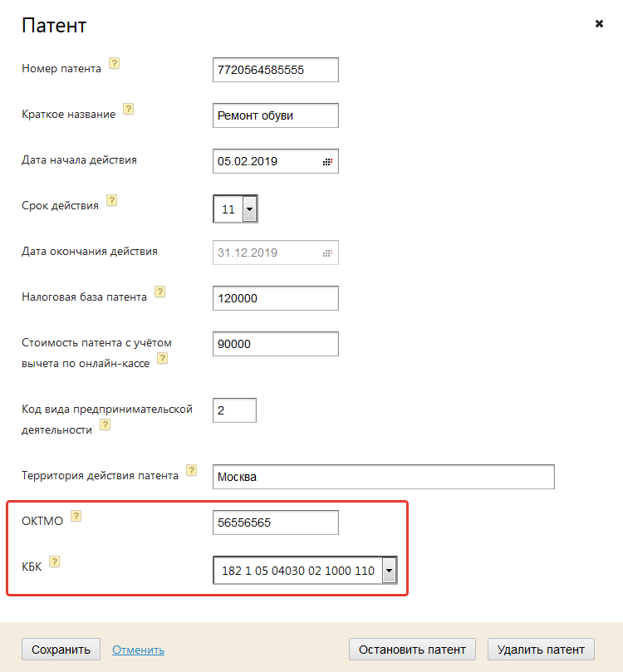Expand the Срок действия dropdown

pos(249,208)
